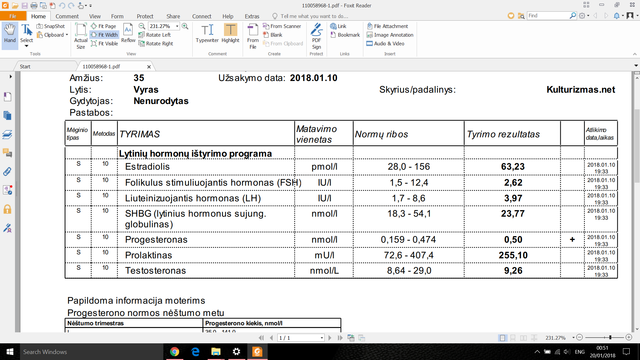Select the Typewriter tool

click(207, 33)
